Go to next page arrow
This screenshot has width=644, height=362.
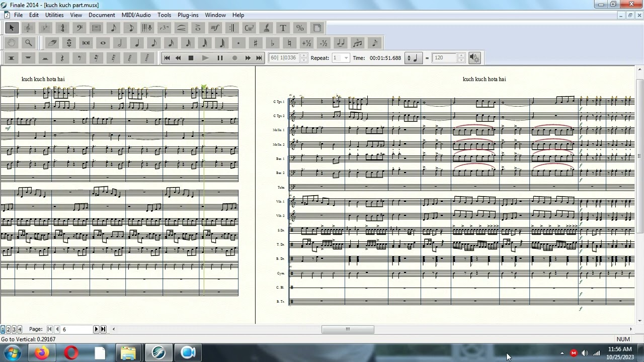click(96, 329)
